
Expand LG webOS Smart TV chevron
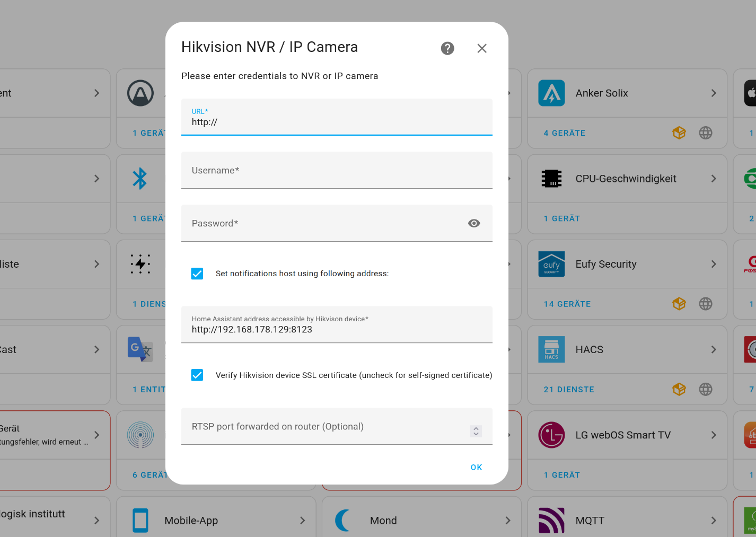(714, 435)
